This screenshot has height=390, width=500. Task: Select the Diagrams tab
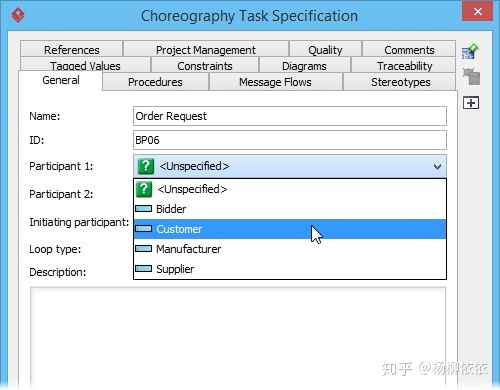[x=304, y=65]
